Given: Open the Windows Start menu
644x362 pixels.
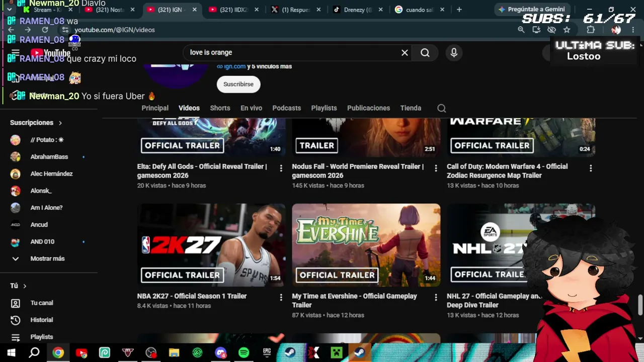Looking at the screenshot, I should (11, 353).
